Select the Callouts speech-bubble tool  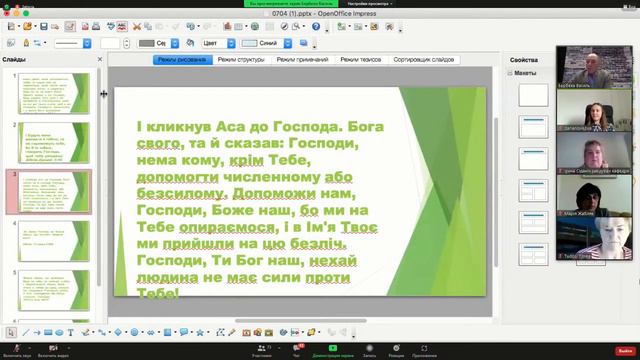pos(184,333)
